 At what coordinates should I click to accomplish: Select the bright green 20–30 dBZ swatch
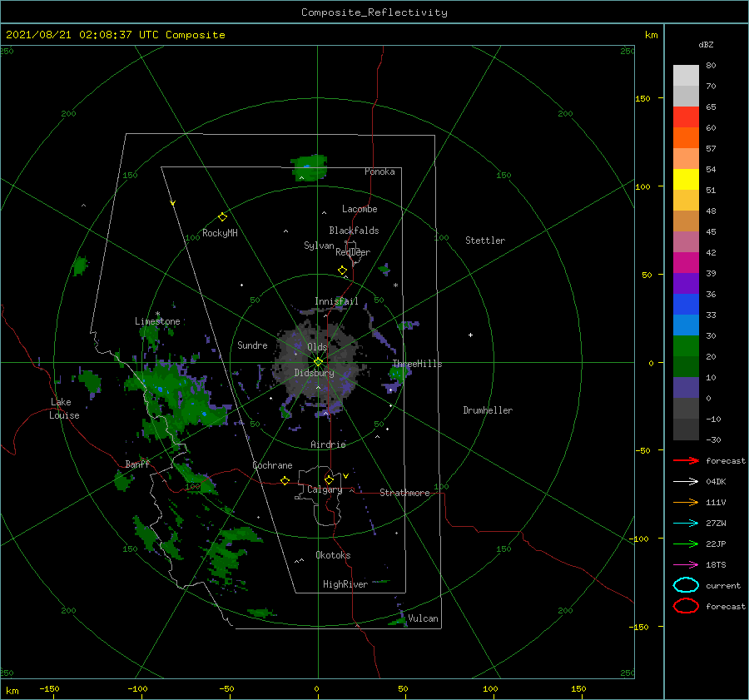[686, 346]
